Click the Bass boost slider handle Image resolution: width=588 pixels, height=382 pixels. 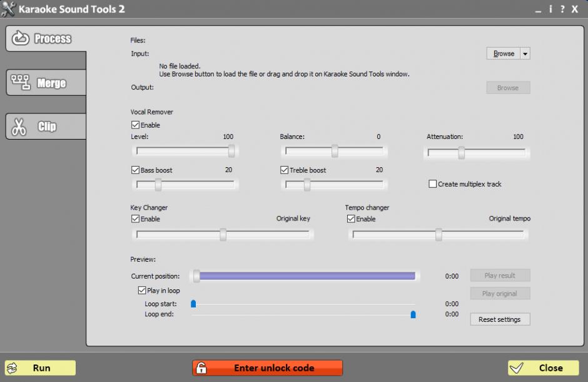pyautogui.click(x=158, y=185)
